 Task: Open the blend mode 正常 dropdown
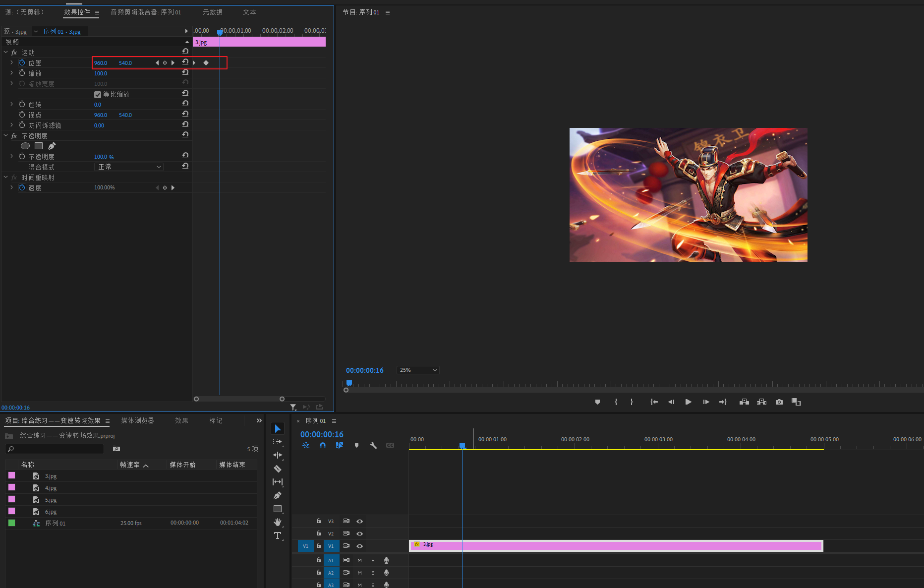[x=129, y=167]
